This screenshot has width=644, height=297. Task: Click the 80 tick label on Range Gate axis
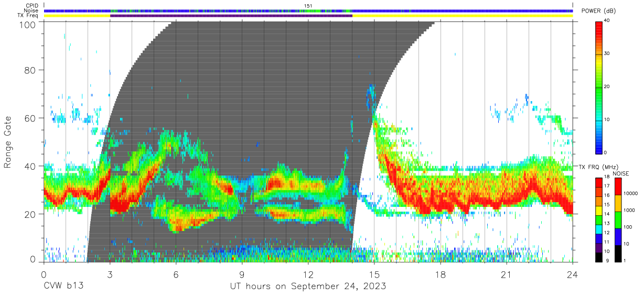pyautogui.click(x=30, y=70)
